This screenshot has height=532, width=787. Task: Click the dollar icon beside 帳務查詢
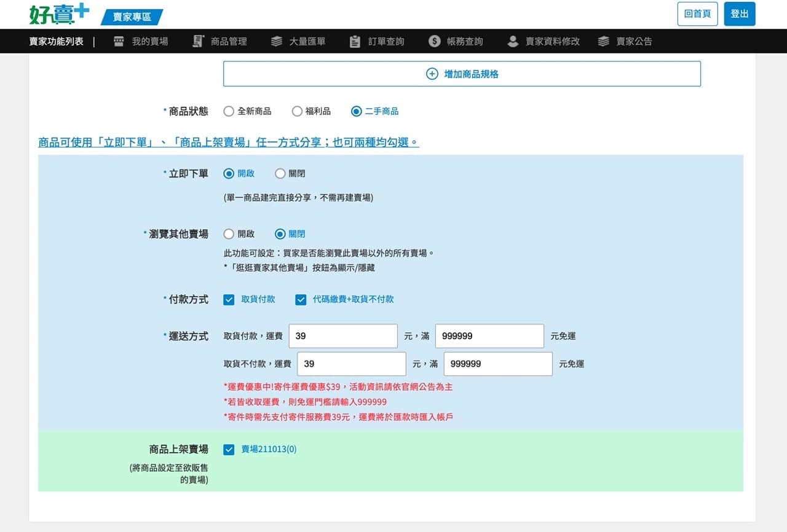tap(435, 41)
